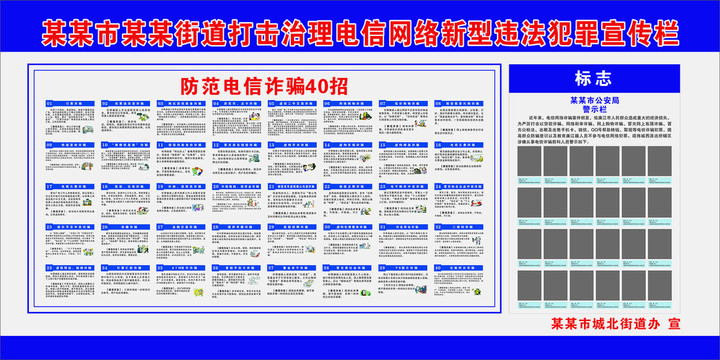Click the red banner title 某某市某某街道打击治理电信网络新型违法犯罪宣传栏
720x360 pixels.
pyautogui.click(x=360, y=33)
